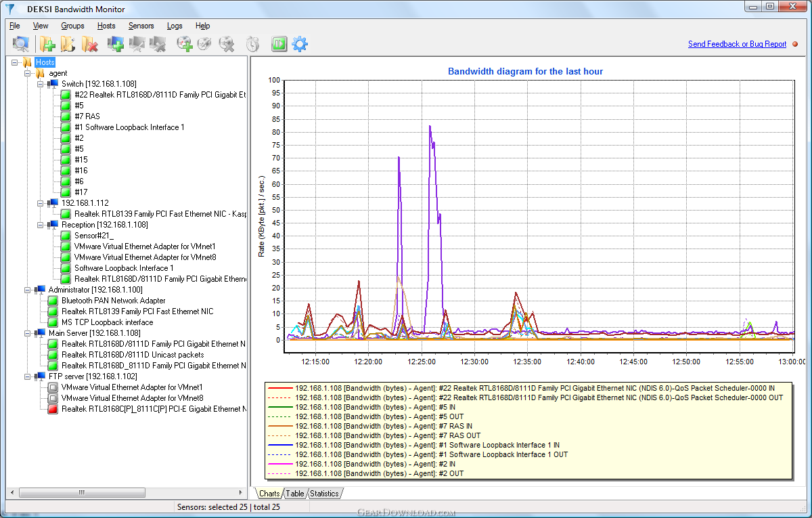The height and width of the screenshot is (518, 812).
Task: Click the red dot beside feedback link
Action: click(x=795, y=44)
